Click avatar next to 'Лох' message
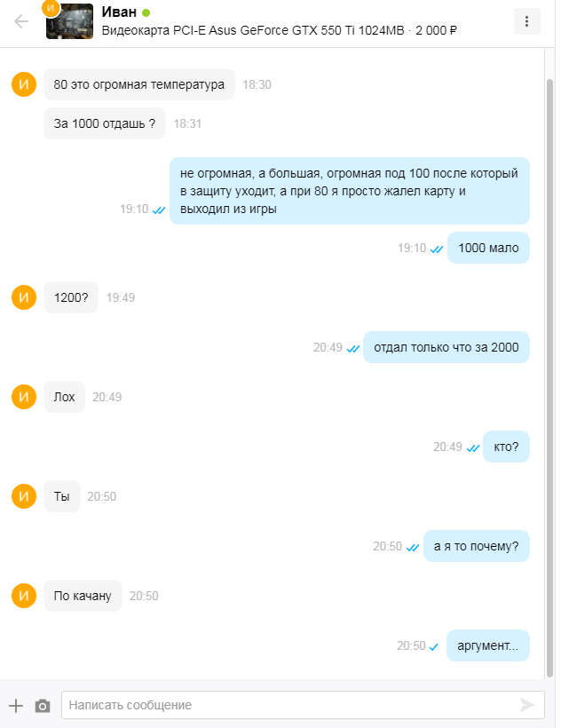Image resolution: width=561 pixels, height=728 pixels. click(x=24, y=397)
